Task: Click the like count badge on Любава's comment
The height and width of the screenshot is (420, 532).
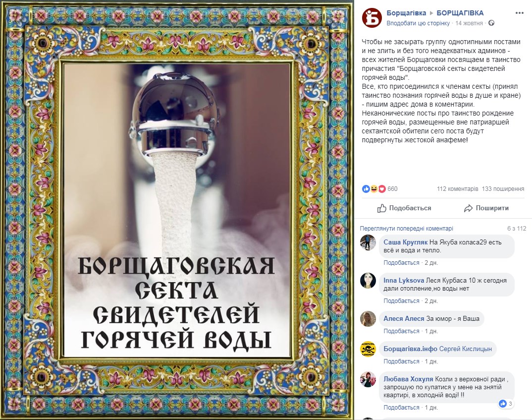Action: pyautogui.click(x=506, y=403)
